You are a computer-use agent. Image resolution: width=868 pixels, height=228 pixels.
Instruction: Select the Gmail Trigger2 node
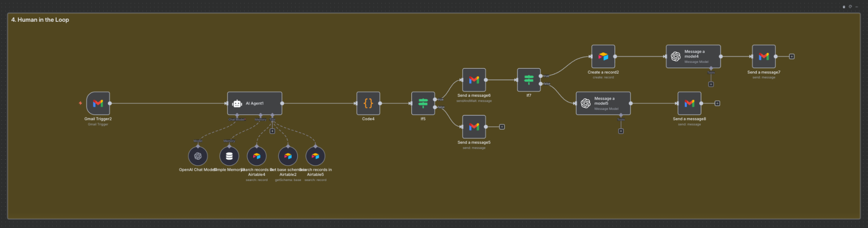point(98,103)
